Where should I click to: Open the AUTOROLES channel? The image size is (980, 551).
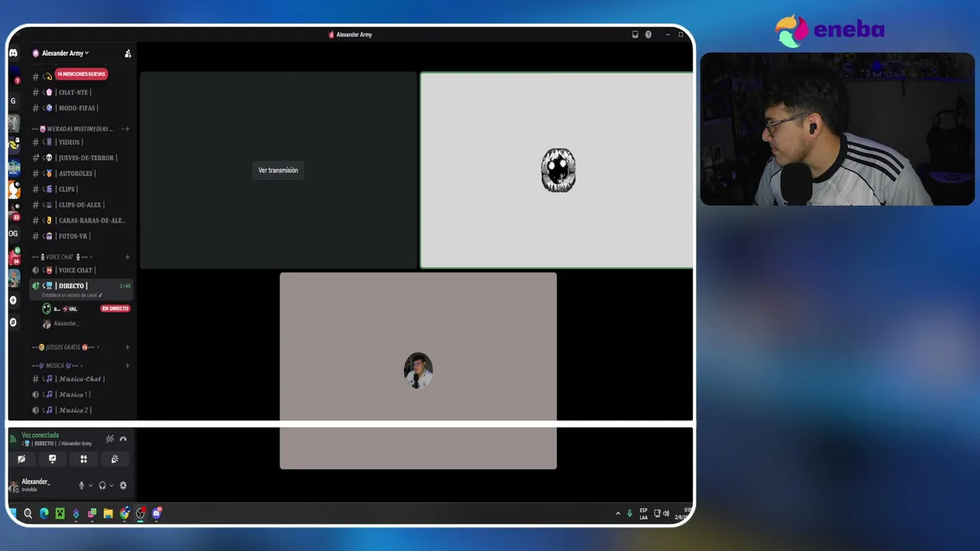(x=82, y=174)
